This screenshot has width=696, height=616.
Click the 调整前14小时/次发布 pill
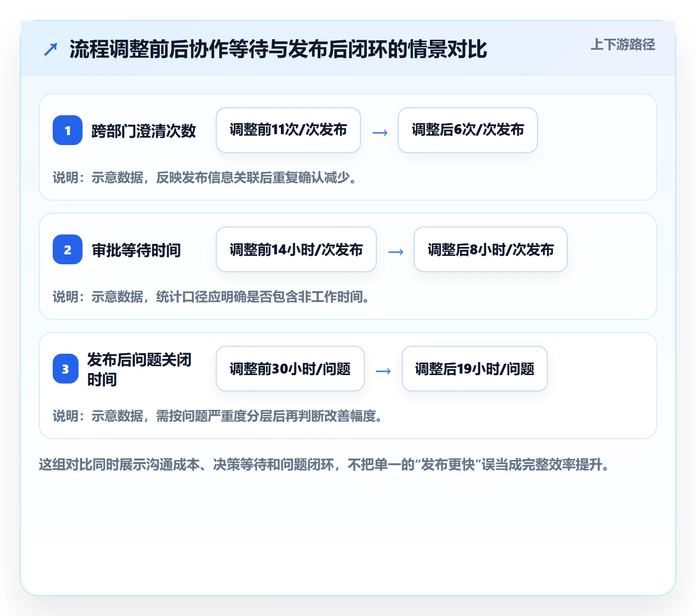click(296, 249)
